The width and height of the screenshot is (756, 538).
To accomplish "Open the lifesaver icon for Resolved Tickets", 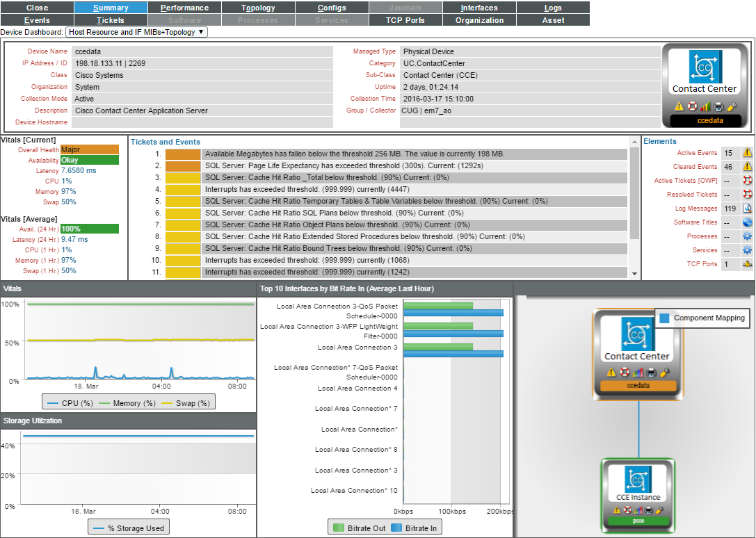I will click(x=748, y=195).
